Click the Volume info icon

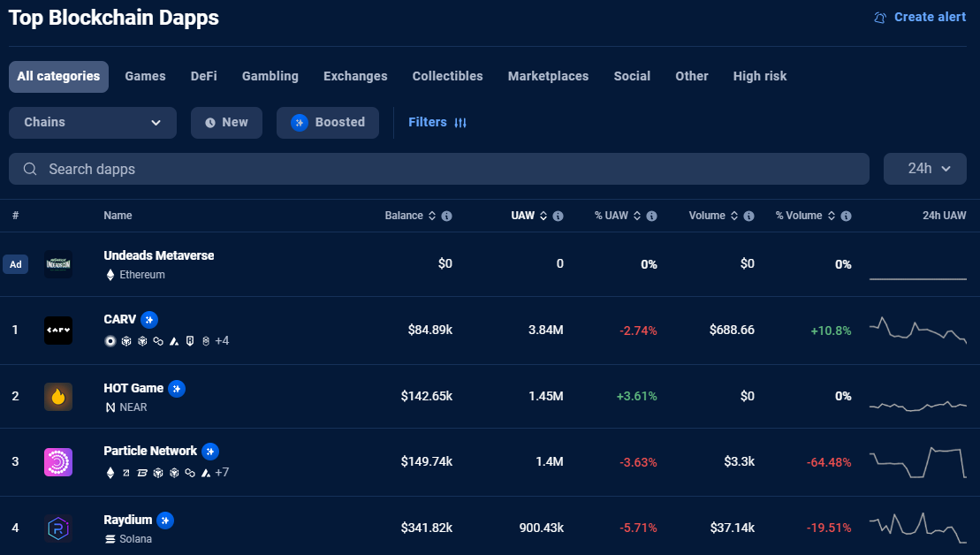coord(748,216)
